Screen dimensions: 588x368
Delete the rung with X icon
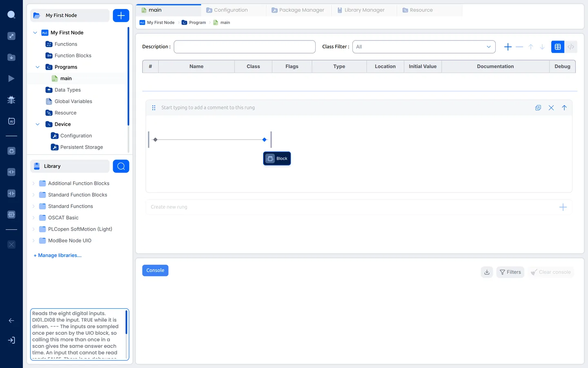(551, 108)
